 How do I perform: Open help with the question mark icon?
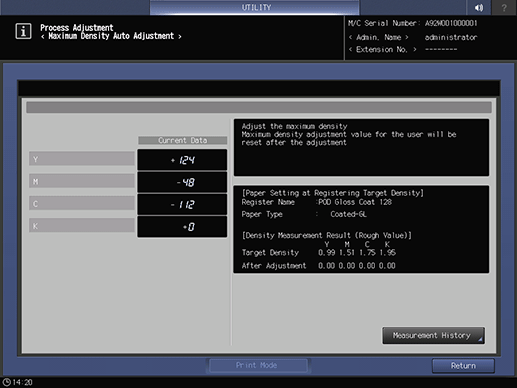coord(504,7)
